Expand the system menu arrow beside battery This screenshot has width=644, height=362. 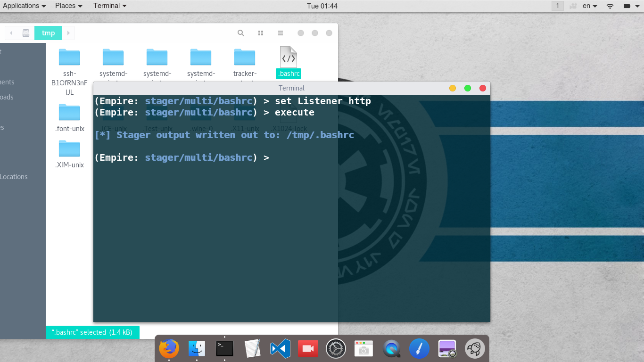pyautogui.click(x=638, y=6)
